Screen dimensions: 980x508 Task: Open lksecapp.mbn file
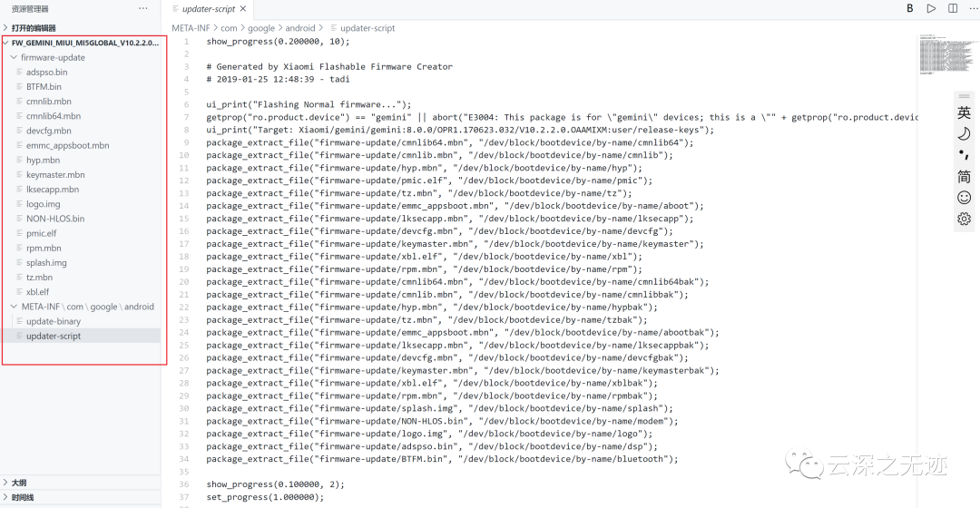[x=53, y=190]
